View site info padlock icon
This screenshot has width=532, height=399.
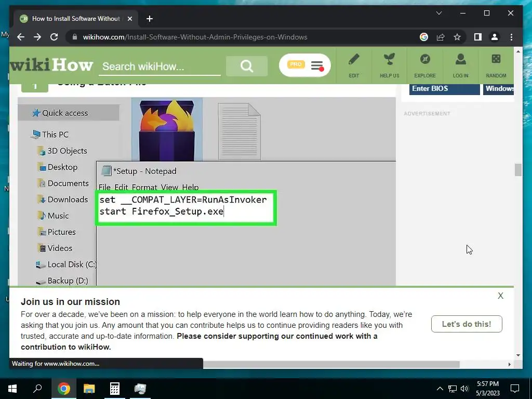pos(75,37)
